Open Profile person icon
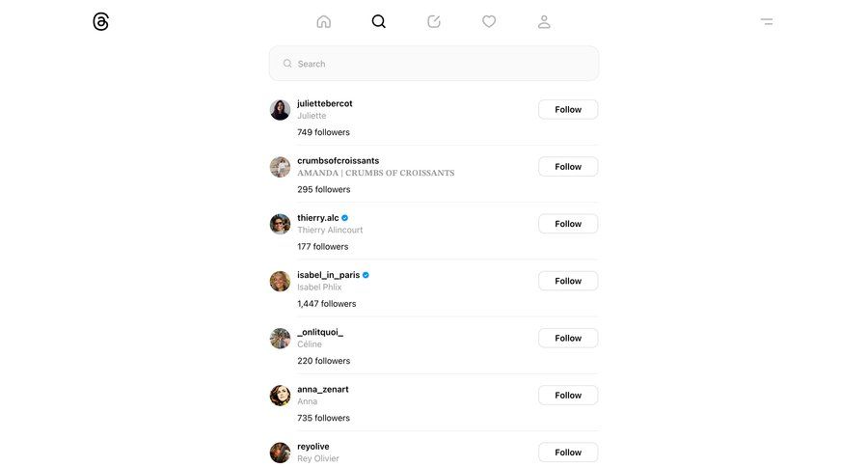The width and height of the screenshot is (868, 467). tap(544, 21)
